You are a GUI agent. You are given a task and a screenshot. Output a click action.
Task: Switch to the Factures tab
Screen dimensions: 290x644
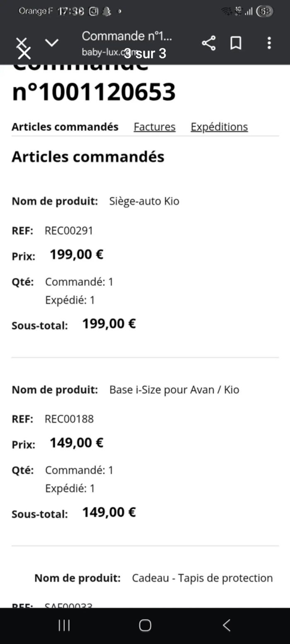point(154,127)
